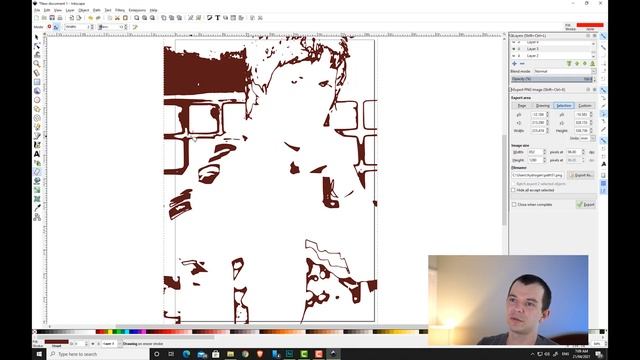640x360 pixels.
Task: Select the Zoom magnifier tool
Action: pyautogui.click(x=37, y=64)
